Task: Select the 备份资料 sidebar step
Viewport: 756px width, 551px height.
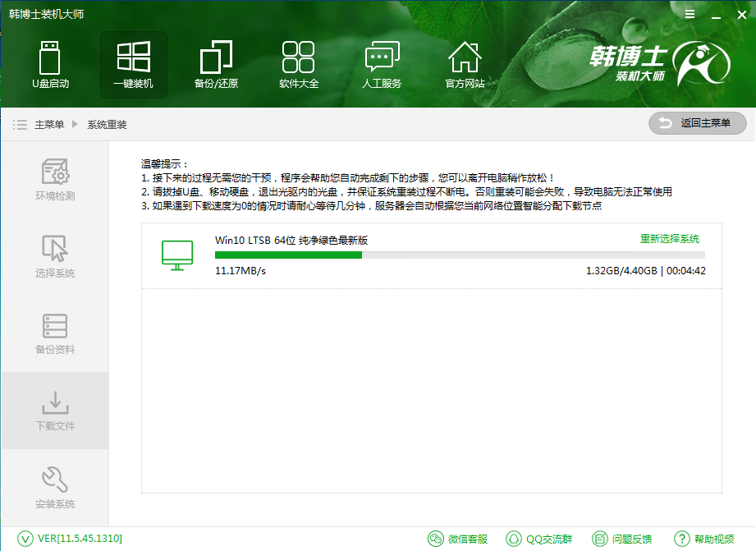Action: (54, 339)
